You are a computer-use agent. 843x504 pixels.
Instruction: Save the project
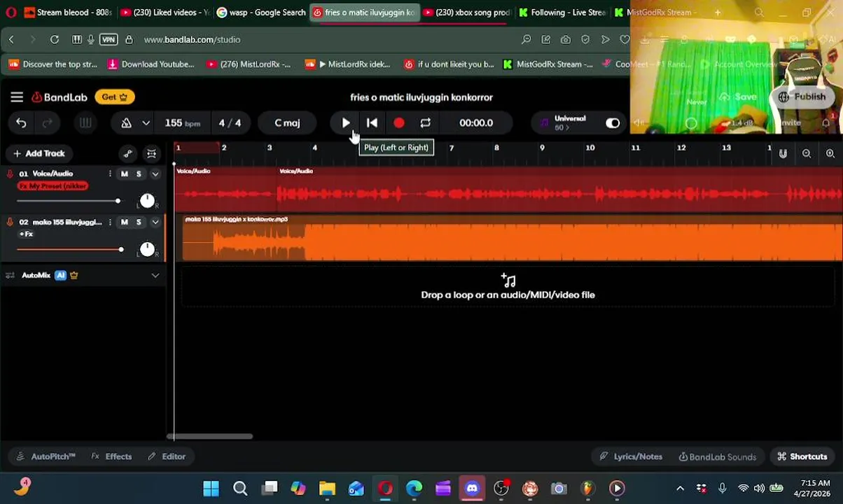[x=738, y=97]
